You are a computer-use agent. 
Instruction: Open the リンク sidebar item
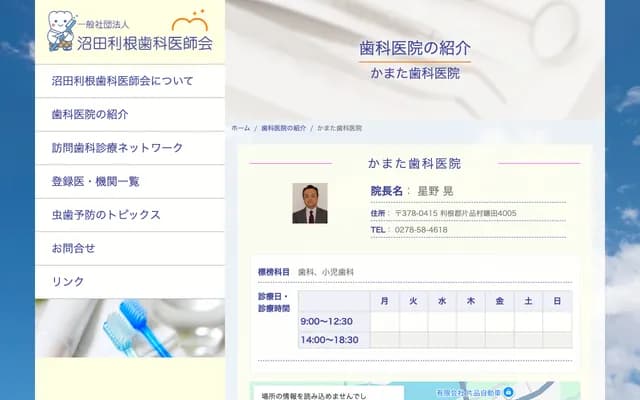click(68, 282)
